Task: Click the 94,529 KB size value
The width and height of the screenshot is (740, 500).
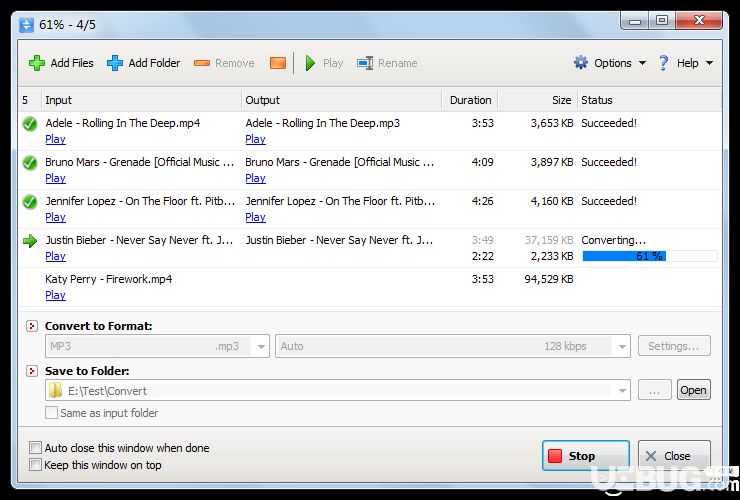Action: (549, 280)
